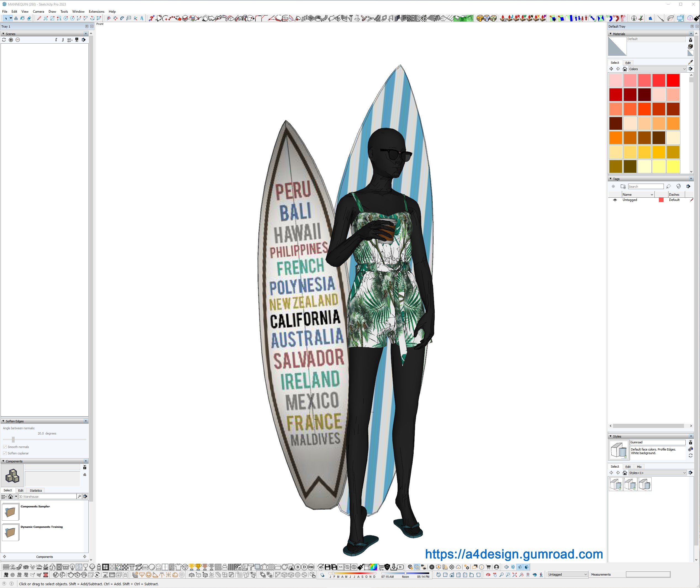Click Create Material icon in Materials
Image resolution: width=700 pixels, height=588 pixels.
pos(690,47)
